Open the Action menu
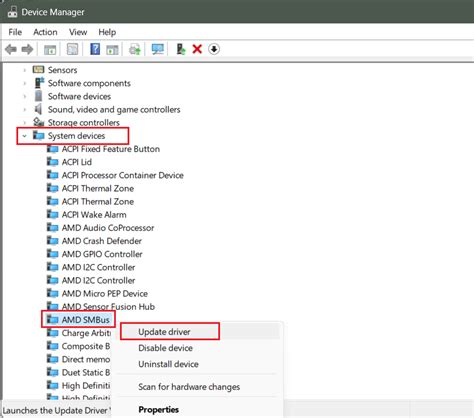 click(45, 32)
